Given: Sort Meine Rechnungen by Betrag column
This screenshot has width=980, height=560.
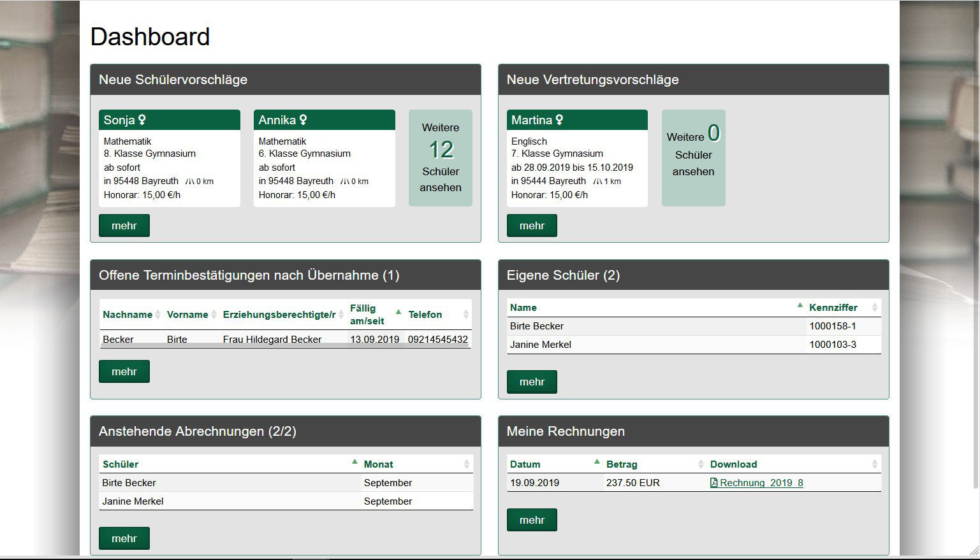Looking at the screenshot, I should coord(701,464).
